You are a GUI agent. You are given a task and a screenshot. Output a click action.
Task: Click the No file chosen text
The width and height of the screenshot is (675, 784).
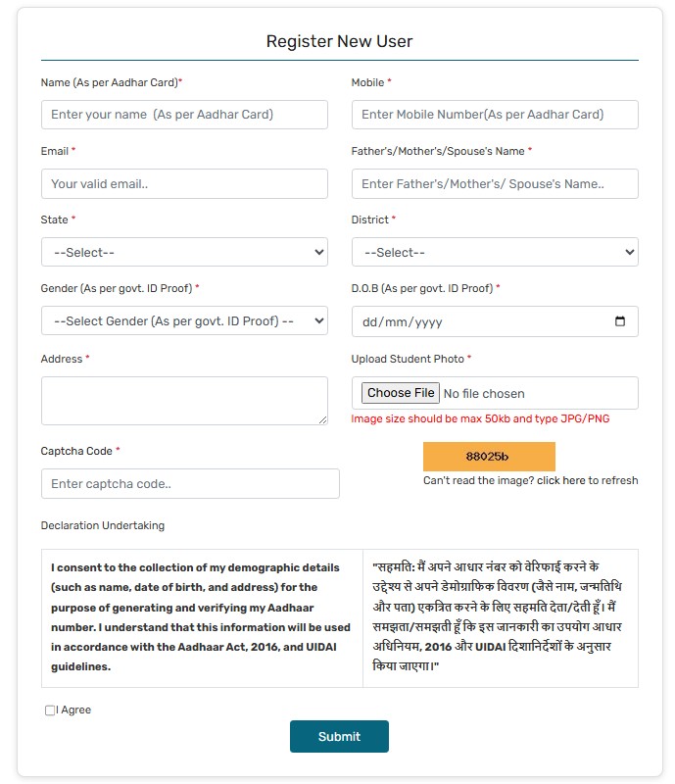(x=484, y=394)
